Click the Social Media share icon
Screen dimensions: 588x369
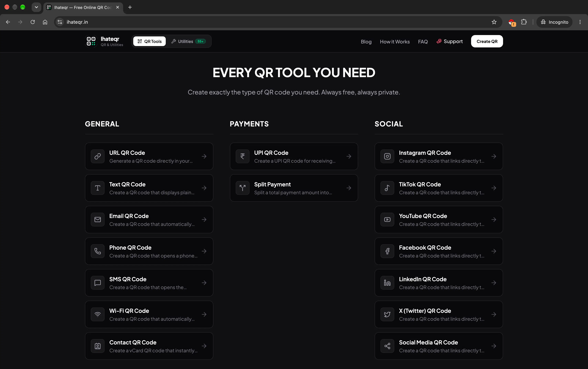tap(387, 346)
